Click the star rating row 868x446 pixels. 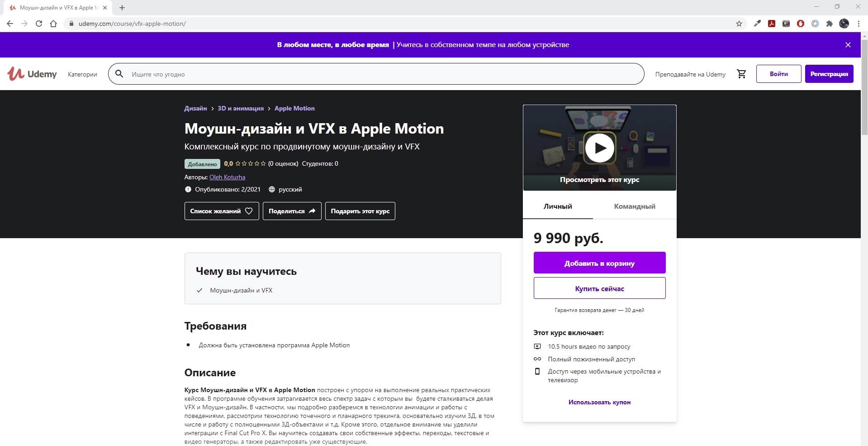click(251, 163)
